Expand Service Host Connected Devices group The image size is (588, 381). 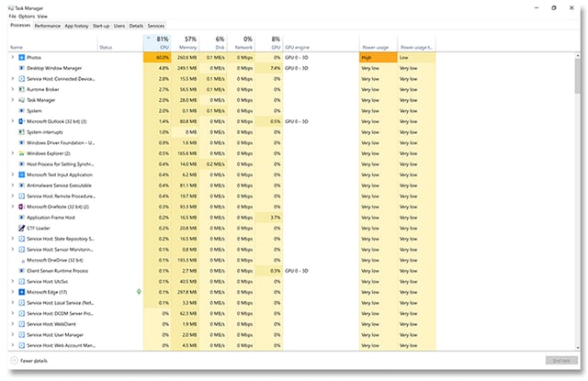click(x=12, y=79)
